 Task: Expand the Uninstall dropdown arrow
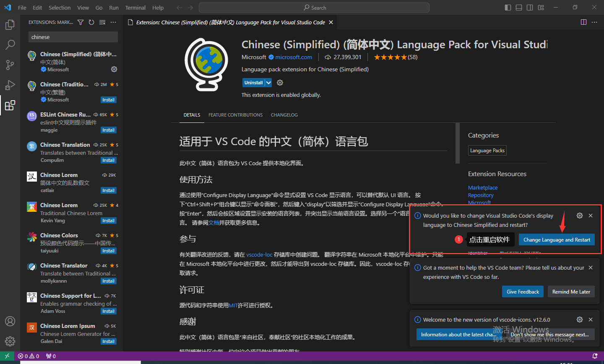click(x=268, y=83)
